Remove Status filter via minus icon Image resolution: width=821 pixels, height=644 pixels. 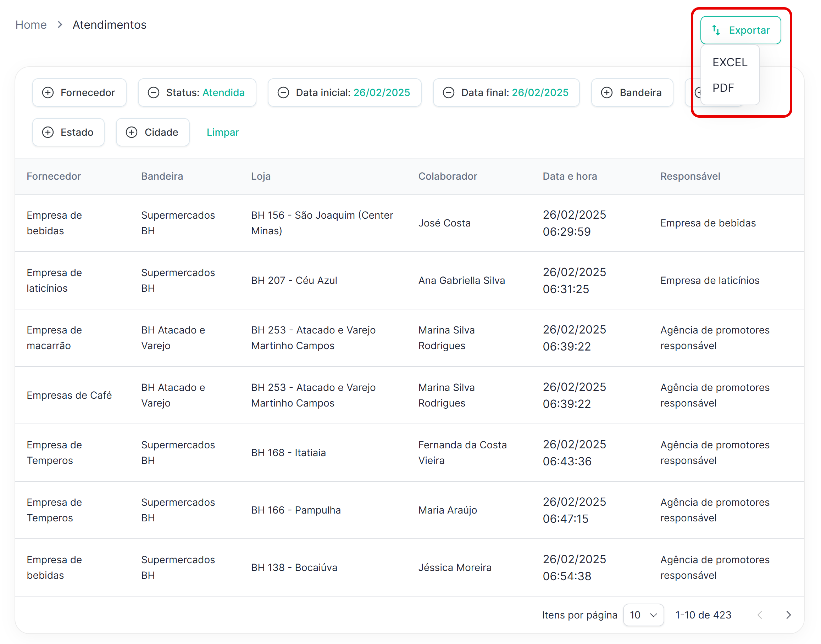click(x=153, y=93)
